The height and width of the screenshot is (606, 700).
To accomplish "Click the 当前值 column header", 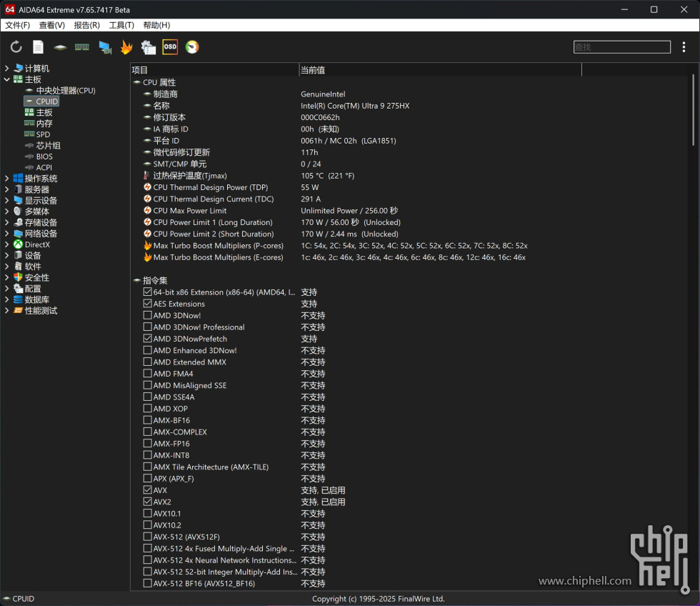I will pyautogui.click(x=440, y=70).
